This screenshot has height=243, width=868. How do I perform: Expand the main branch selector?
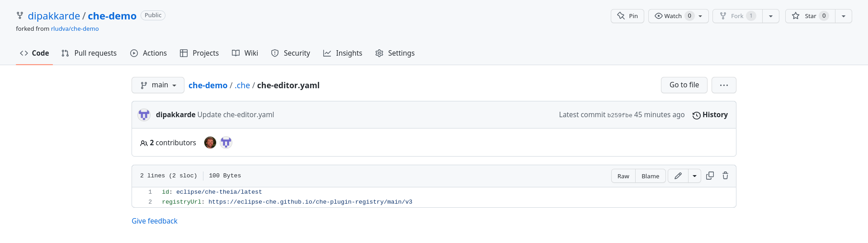tap(158, 85)
